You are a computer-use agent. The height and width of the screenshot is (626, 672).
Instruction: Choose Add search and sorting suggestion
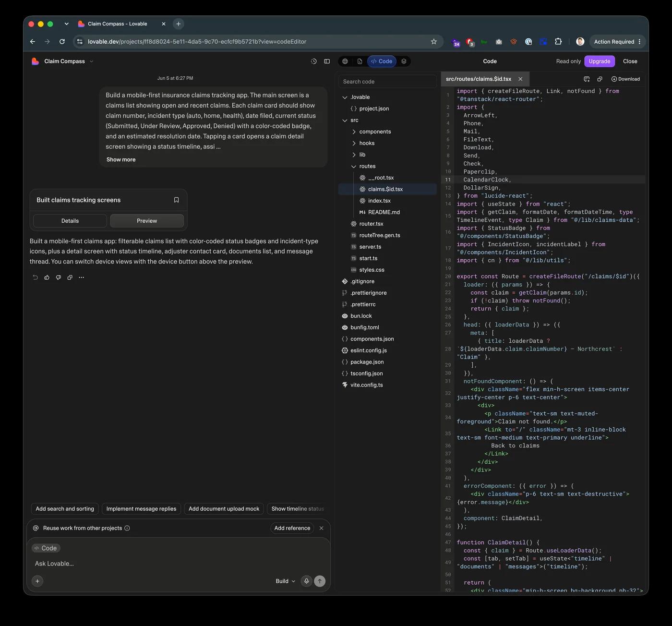point(65,509)
